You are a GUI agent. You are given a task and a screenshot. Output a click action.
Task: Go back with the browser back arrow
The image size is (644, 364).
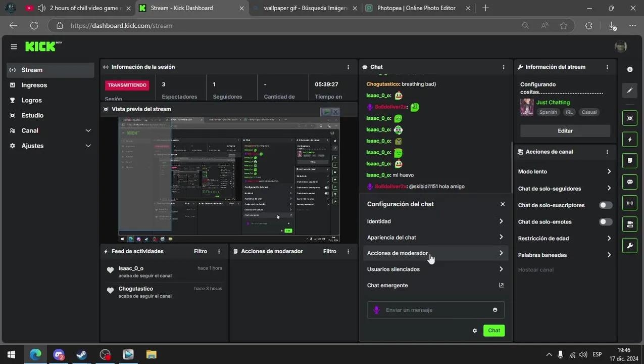pyautogui.click(x=13, y=25)
